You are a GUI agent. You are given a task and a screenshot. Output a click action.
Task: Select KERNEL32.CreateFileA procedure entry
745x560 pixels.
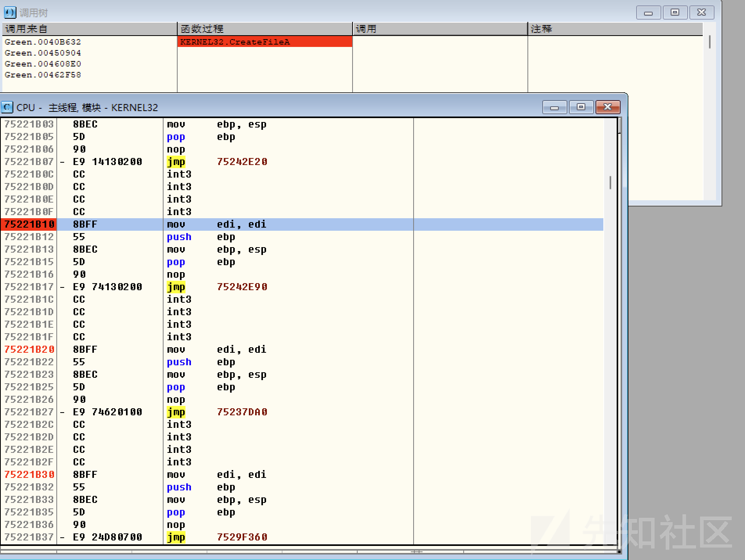(x=265, y=42)
